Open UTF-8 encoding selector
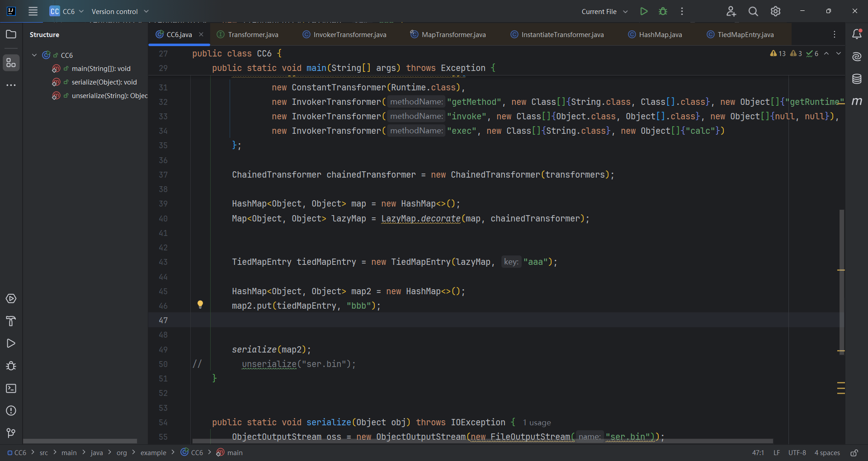 pos(797,453)
